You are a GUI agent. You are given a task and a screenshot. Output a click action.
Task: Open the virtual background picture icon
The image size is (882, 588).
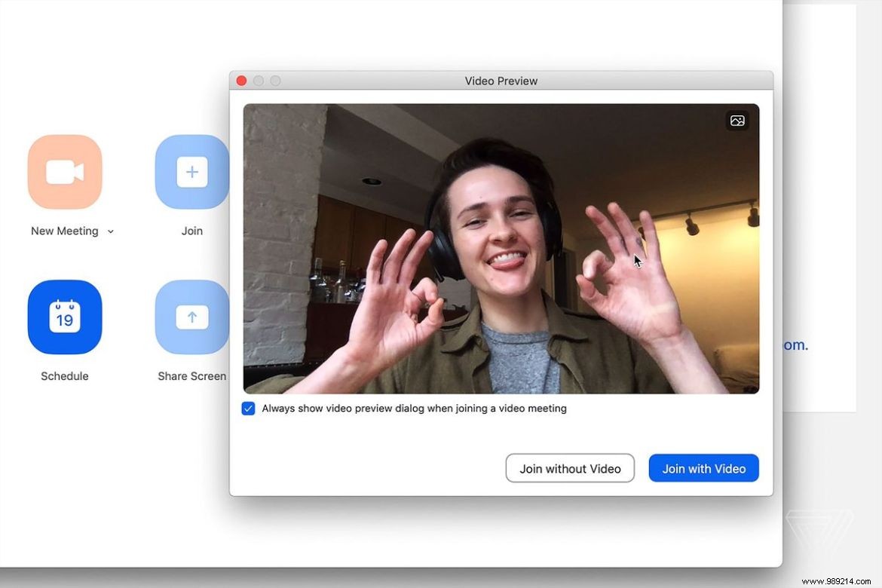pyautogui.click(x=737, y=120)
